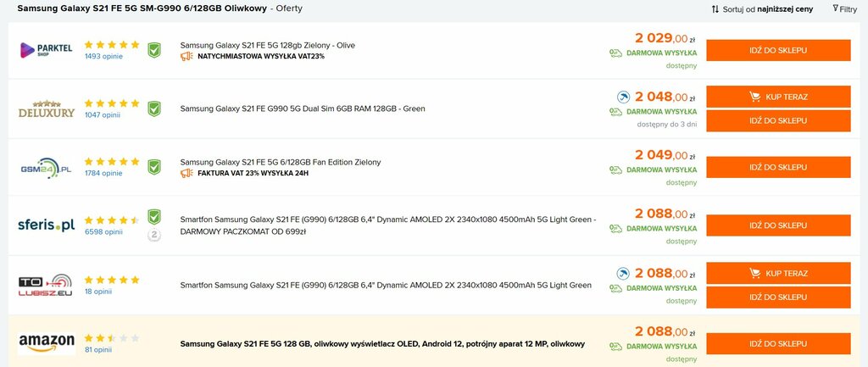
Task: Open the 1784 opinie reviews link
Action: pyautogui.click(x=103, y=173)
